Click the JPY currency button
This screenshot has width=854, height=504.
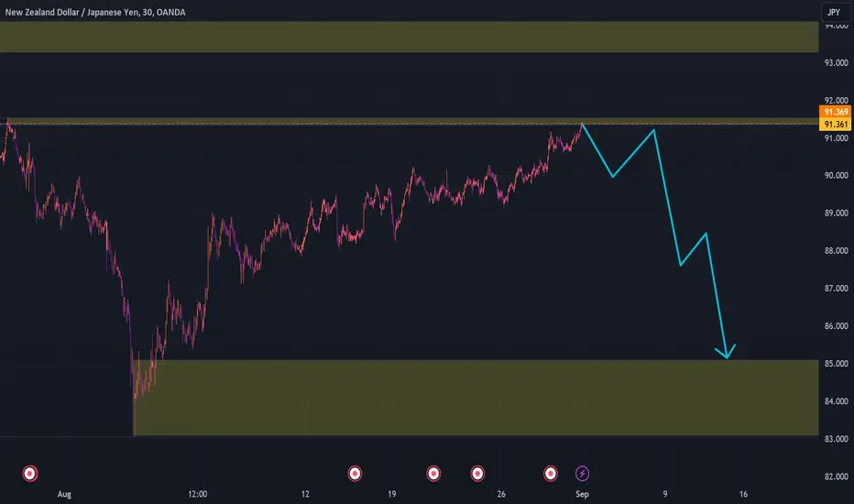click(833, 12)
